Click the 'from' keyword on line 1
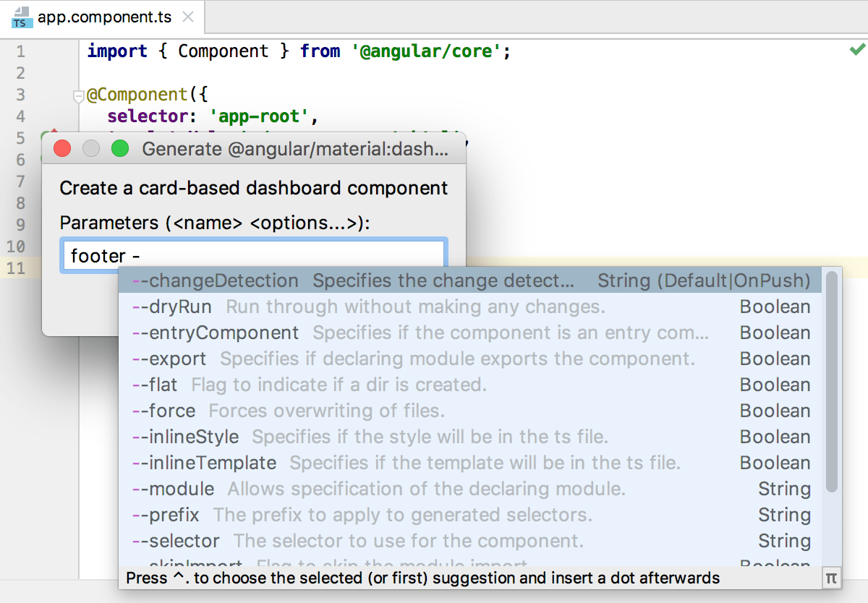This screenshot has height=603, width=868. point(320,51)
